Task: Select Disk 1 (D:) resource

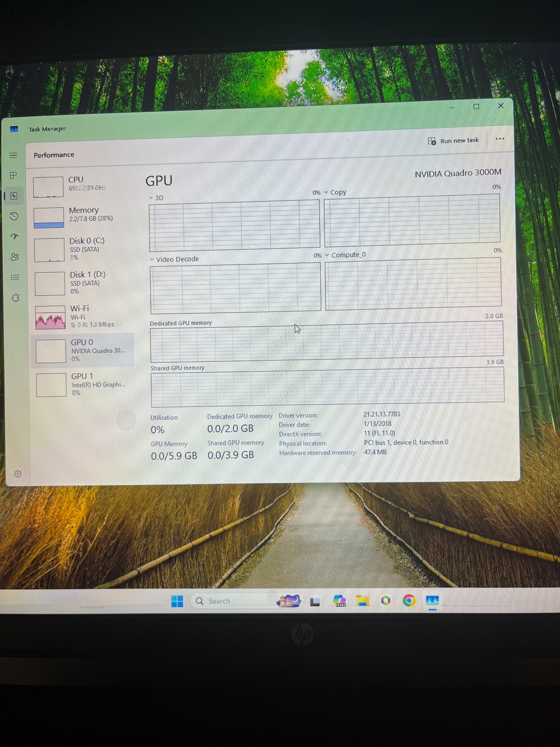Action: (83, 283)
